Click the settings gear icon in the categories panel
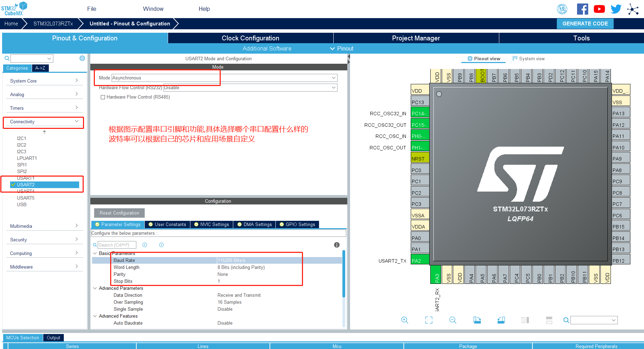The height and width of the screenshot is (349, 644). [x=82, y=58]
